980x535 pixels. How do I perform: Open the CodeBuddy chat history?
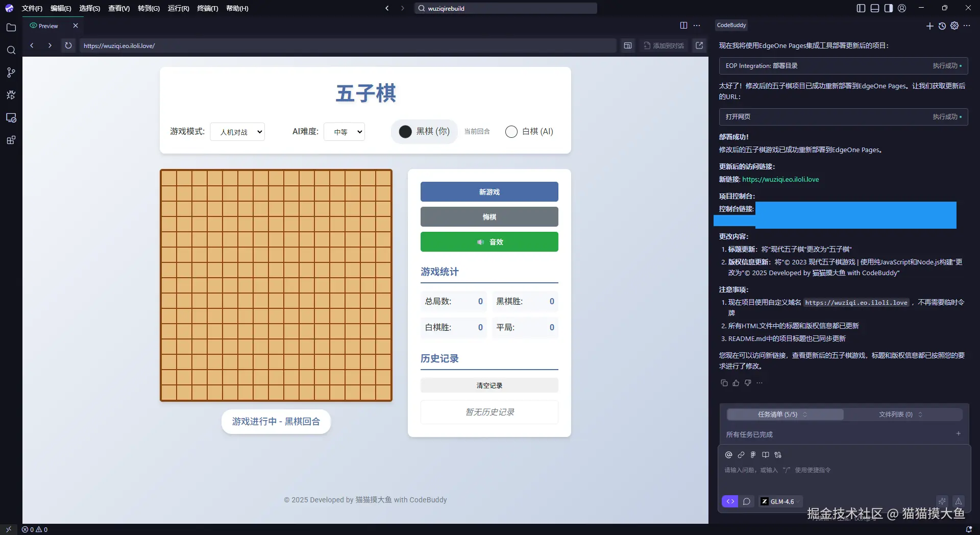click(942, 26)
